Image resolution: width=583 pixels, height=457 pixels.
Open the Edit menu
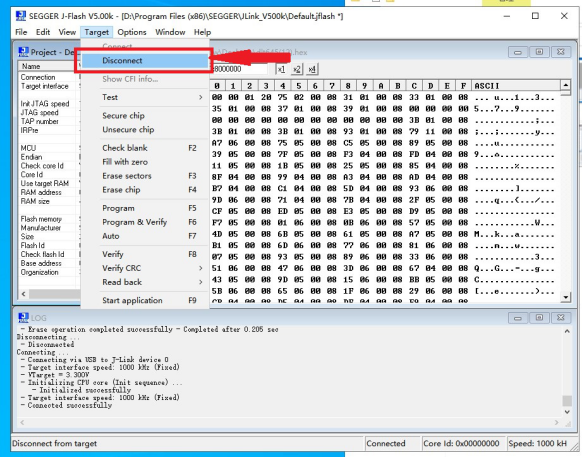(x=43, y=32)
